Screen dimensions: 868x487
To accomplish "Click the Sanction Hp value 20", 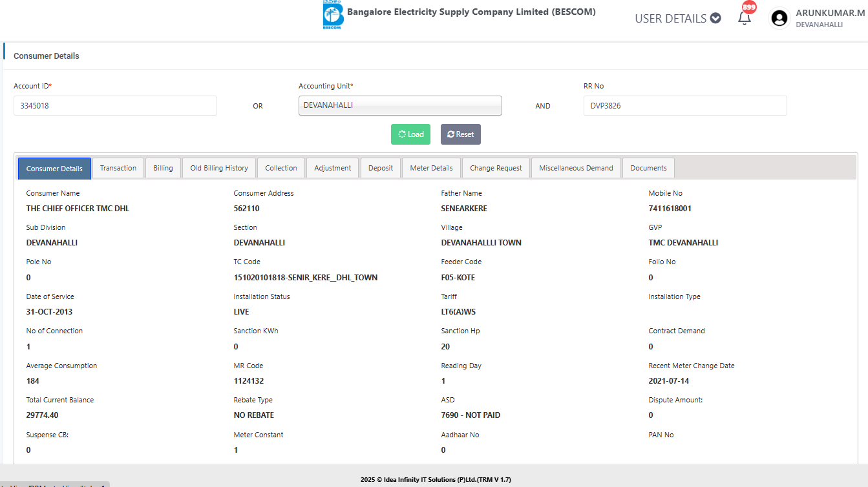I will click(446, 347).
